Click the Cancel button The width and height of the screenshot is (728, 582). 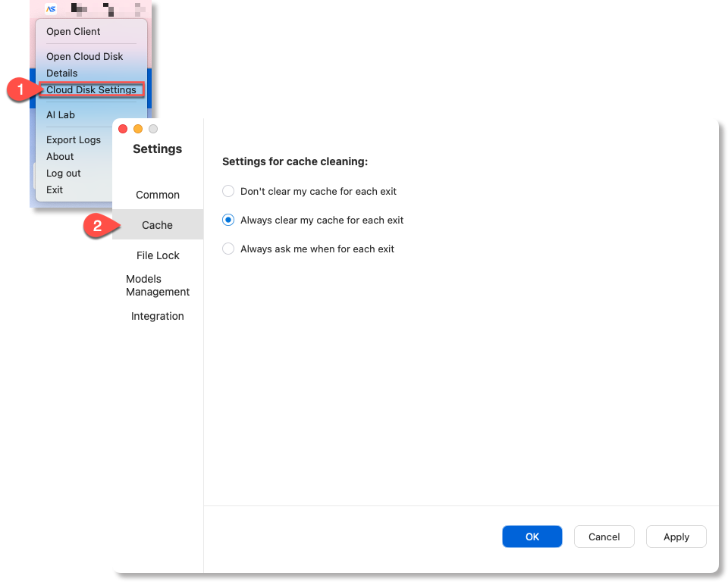(x=604, y=537)
